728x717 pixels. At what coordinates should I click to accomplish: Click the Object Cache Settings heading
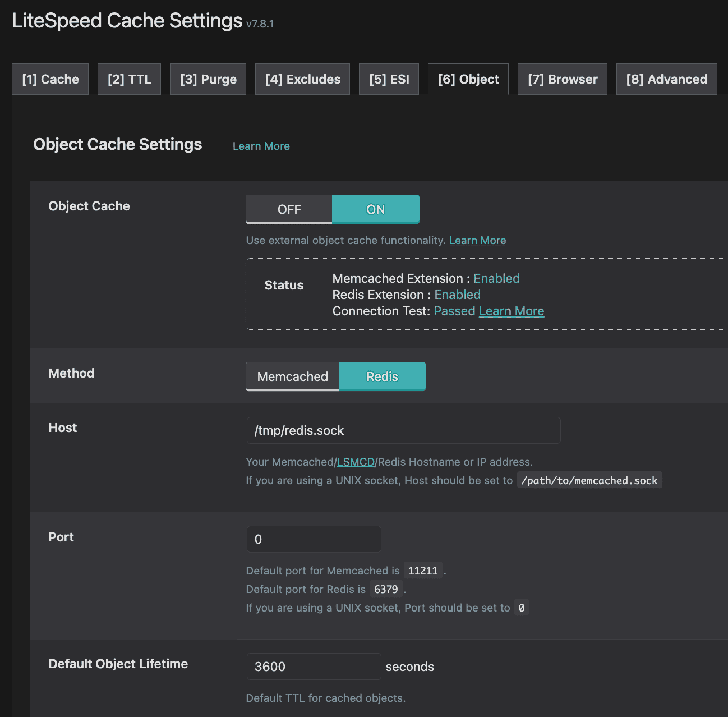pyautogui.click(x=118, y=144)
